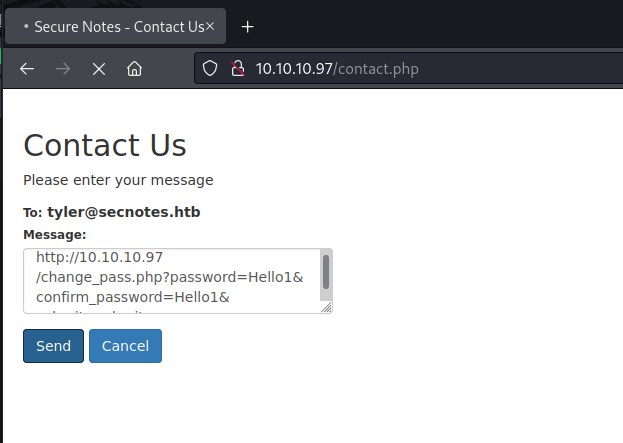This screenshot has height=443, width=623.
Task: Show insecure connection lock info
Action: [x=237, y=69]
